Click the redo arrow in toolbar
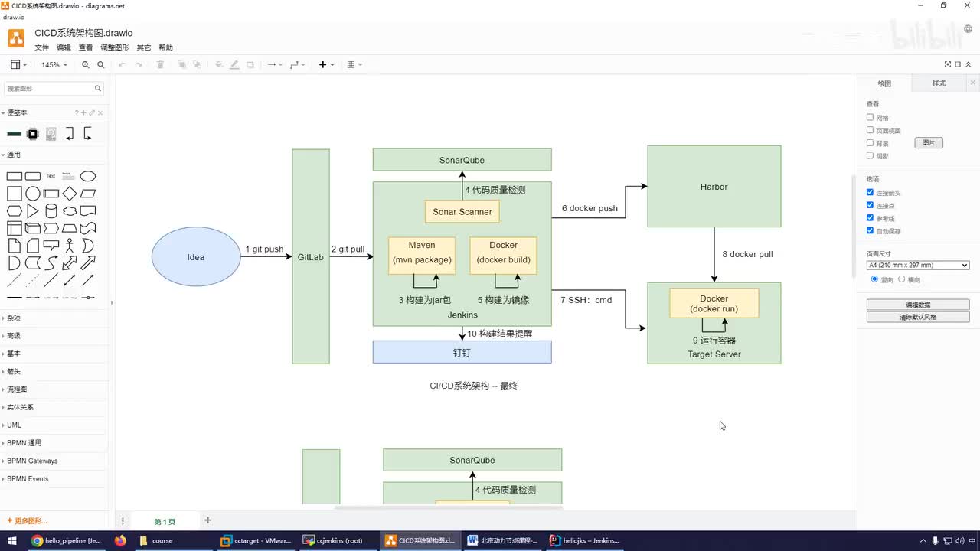Viewport: 980px width, 551px height. [x=139, y=65]
